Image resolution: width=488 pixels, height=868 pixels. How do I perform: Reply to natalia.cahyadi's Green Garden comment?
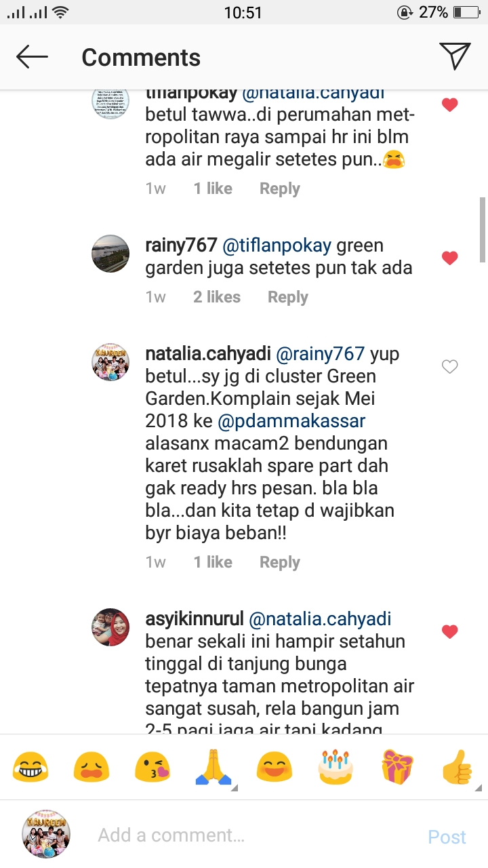(x=280, y=562)
